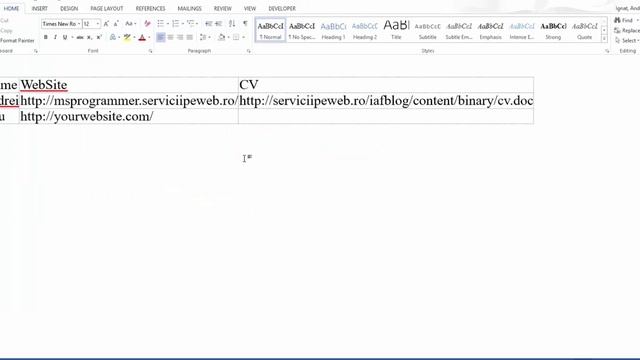
Task: Click the Increase Indent icon
Action: coord(219,24)
